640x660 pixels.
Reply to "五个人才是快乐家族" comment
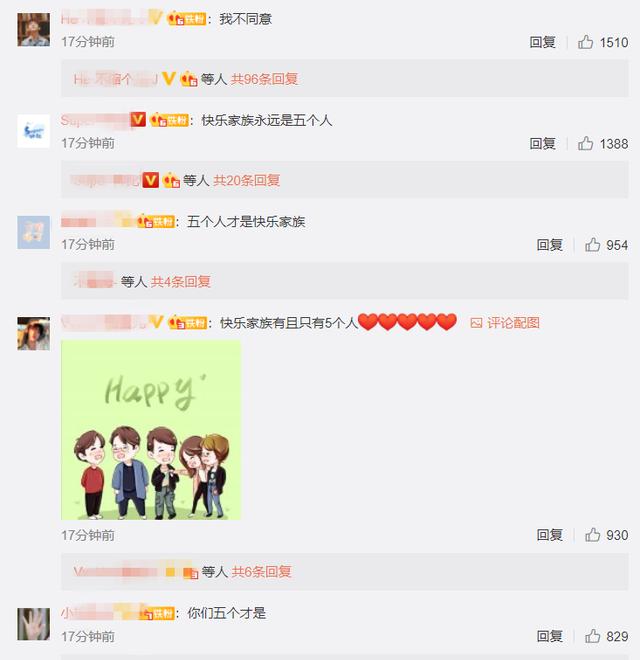[549, 245]
